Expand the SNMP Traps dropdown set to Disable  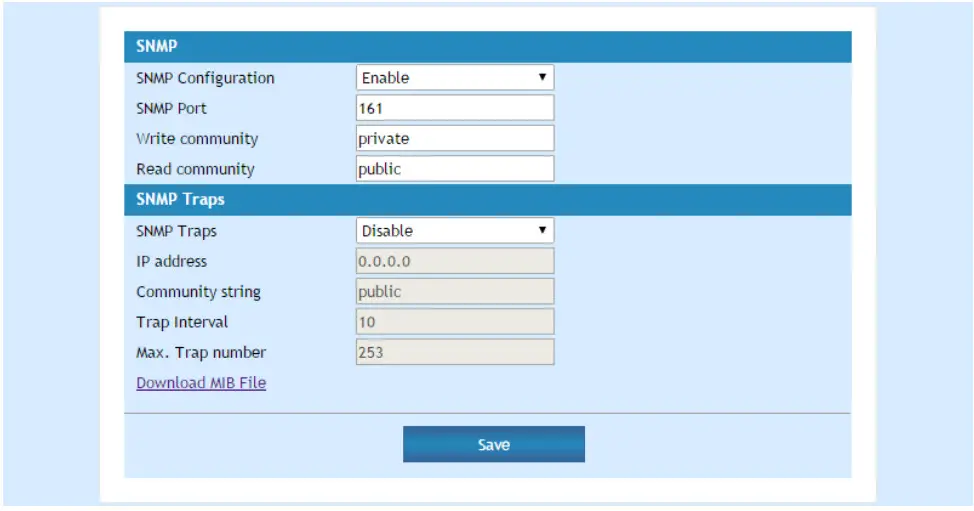454,231
